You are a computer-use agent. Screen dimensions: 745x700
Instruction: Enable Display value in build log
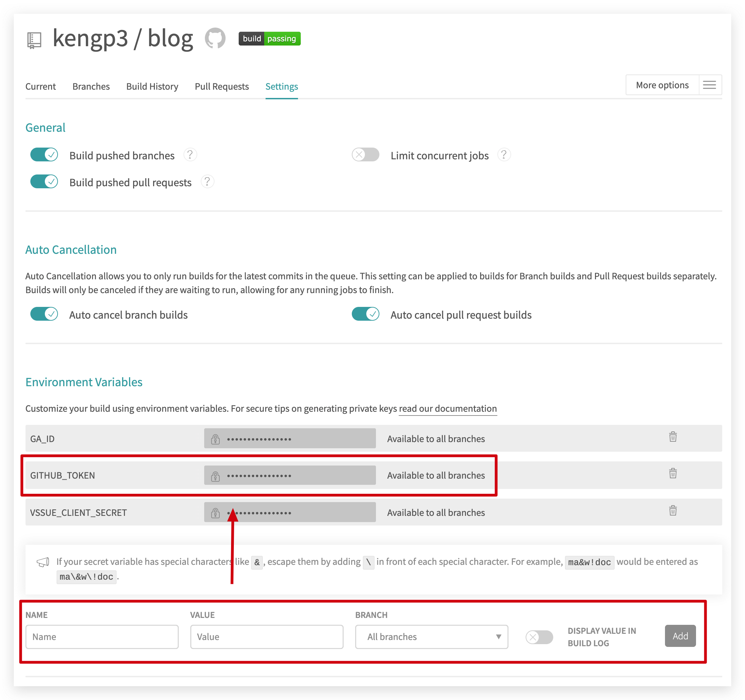(539, 637)
